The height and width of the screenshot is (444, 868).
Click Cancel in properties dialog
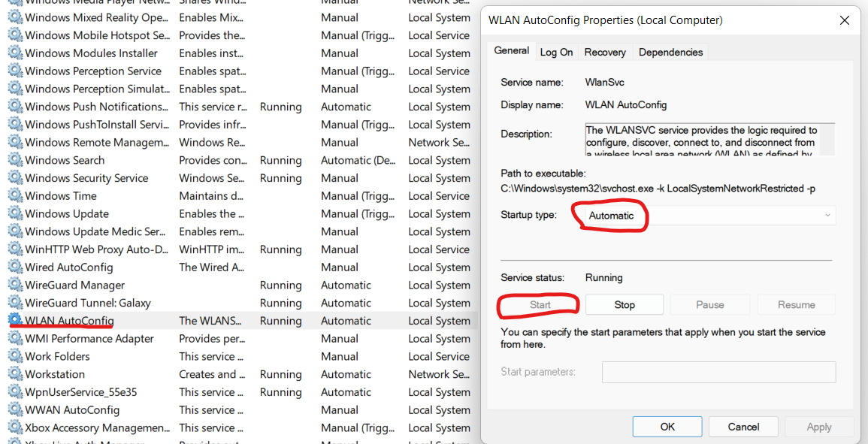coord(743,427)
